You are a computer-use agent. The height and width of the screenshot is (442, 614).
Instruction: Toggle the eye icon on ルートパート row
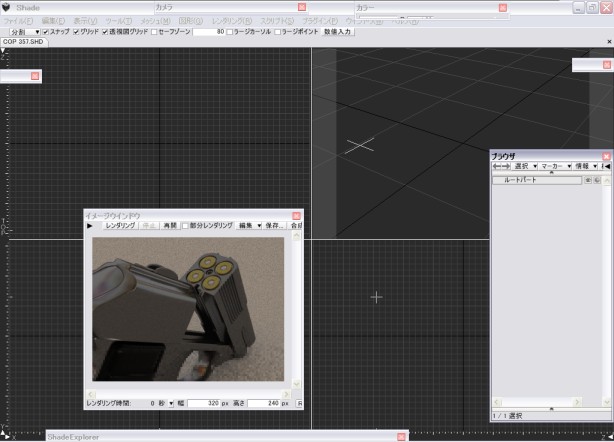click(x=586, y=180)
